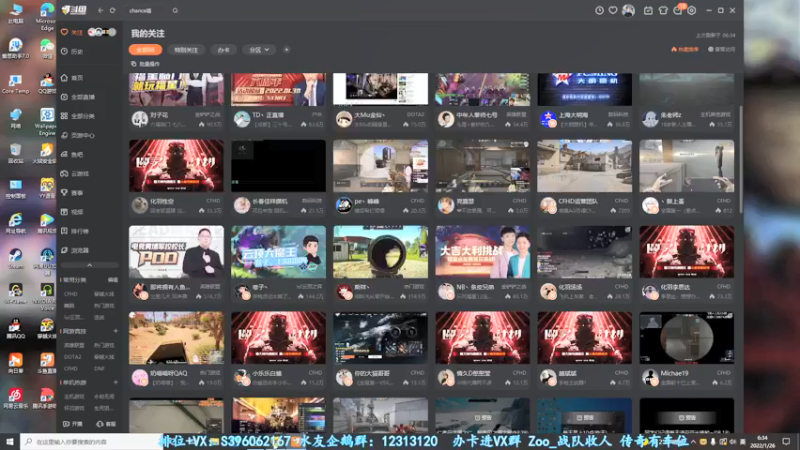Open the T-shirt skin icon in top bar
The width and height of the screenshot is (800, 450).
click(663, 10)
